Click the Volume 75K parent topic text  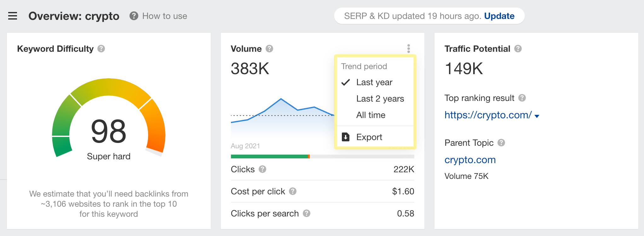click(466, 176)
